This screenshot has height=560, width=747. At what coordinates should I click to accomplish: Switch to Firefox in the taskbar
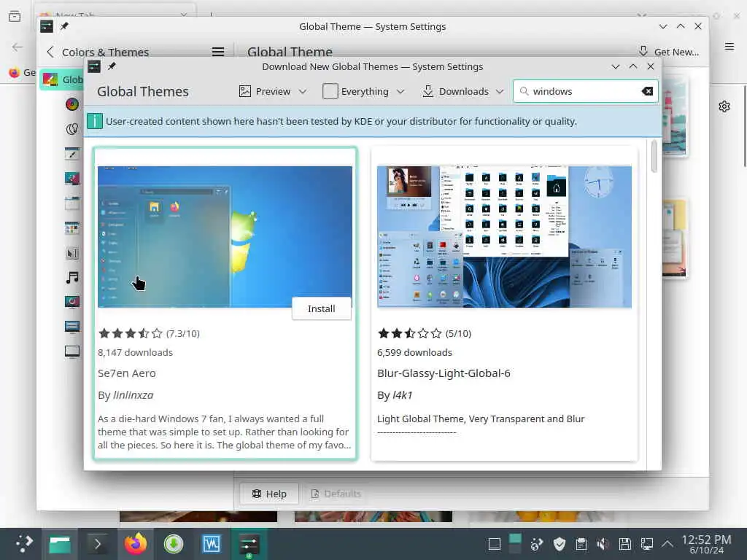pyautogui.click(x=135, y=543)
